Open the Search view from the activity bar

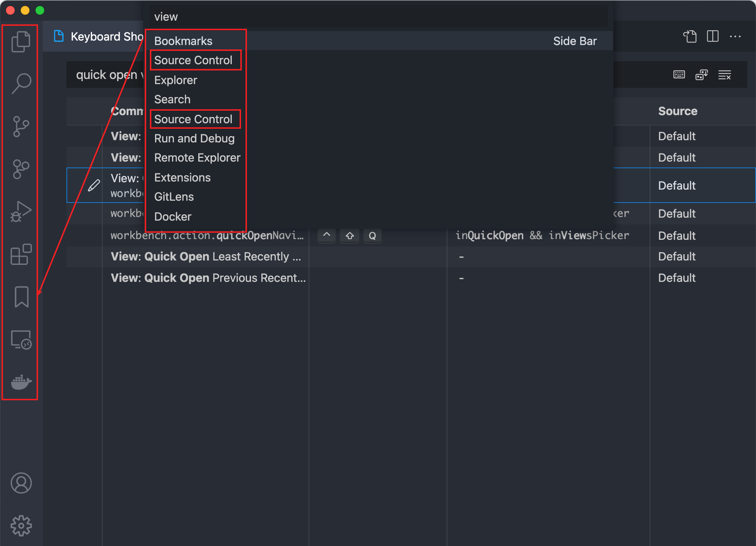pyautogui.click(x=21, y=82)
